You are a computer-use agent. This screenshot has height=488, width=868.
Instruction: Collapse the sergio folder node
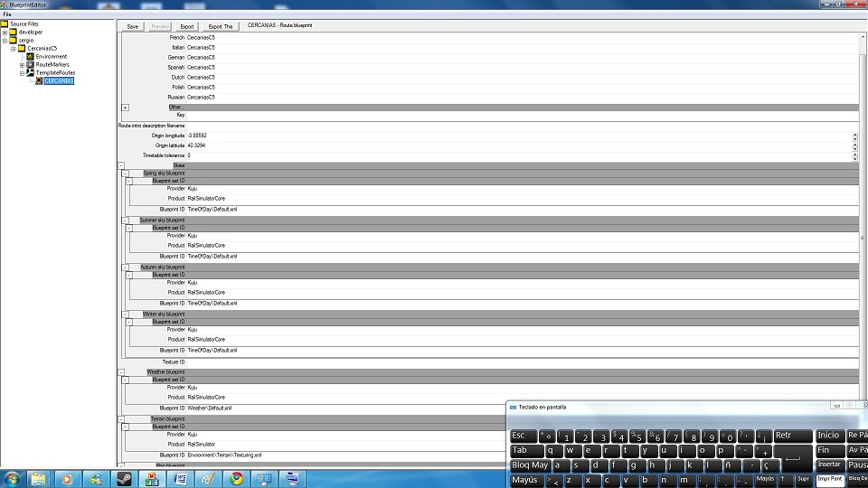click(x=5, y=40)
